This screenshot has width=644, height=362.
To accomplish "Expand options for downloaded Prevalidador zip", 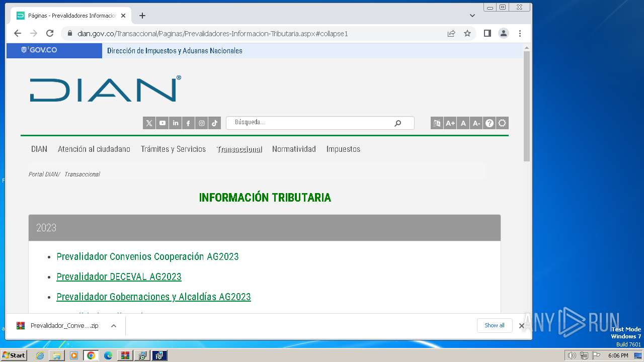I will click(114, 326).
